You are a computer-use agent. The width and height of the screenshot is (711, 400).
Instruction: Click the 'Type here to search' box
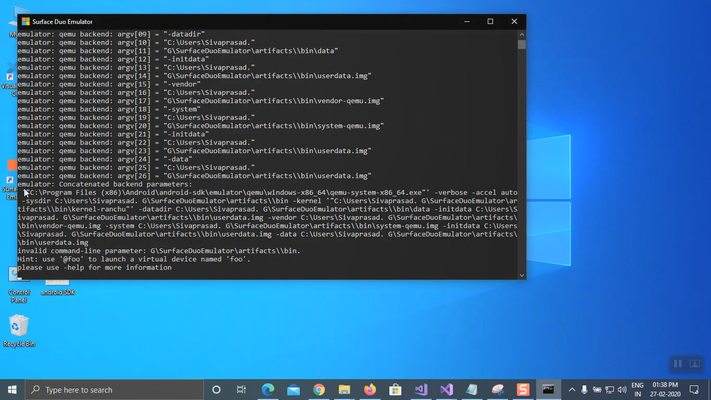114,390
